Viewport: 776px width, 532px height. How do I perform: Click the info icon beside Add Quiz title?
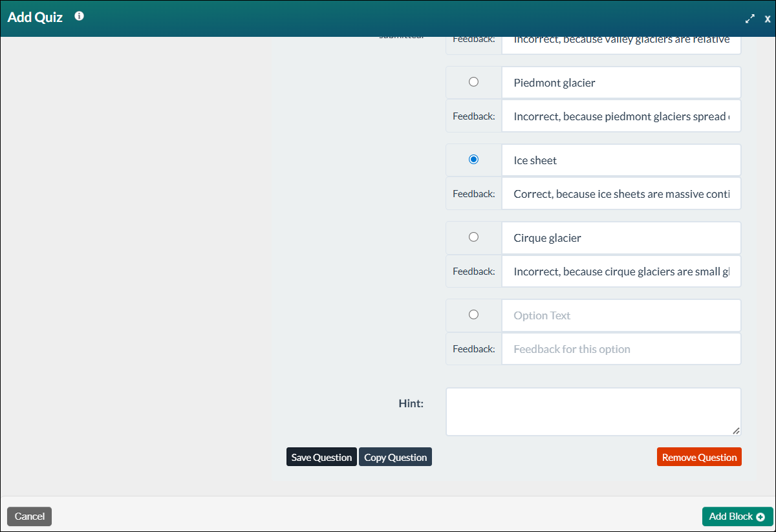[78, 16]
